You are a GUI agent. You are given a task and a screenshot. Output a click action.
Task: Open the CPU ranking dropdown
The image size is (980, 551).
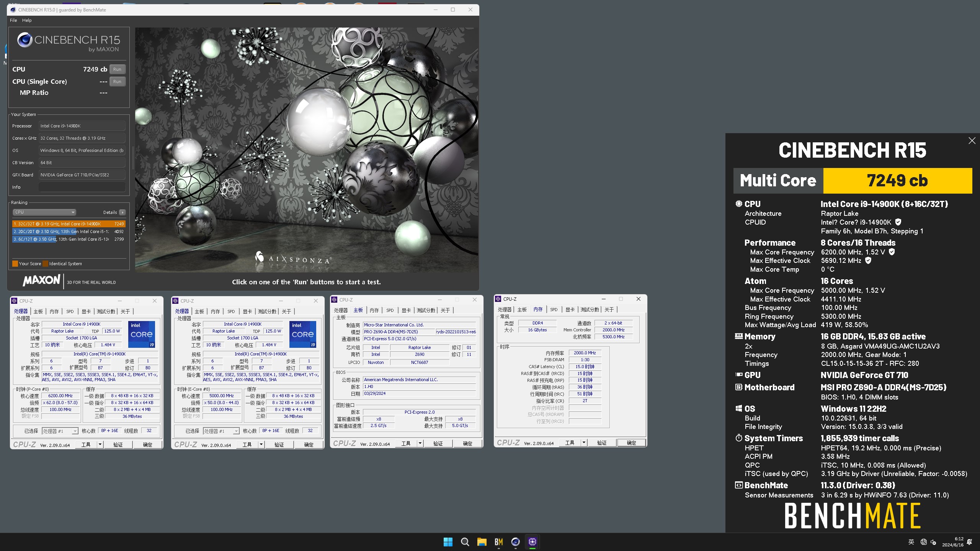click(x=44, y=212)
